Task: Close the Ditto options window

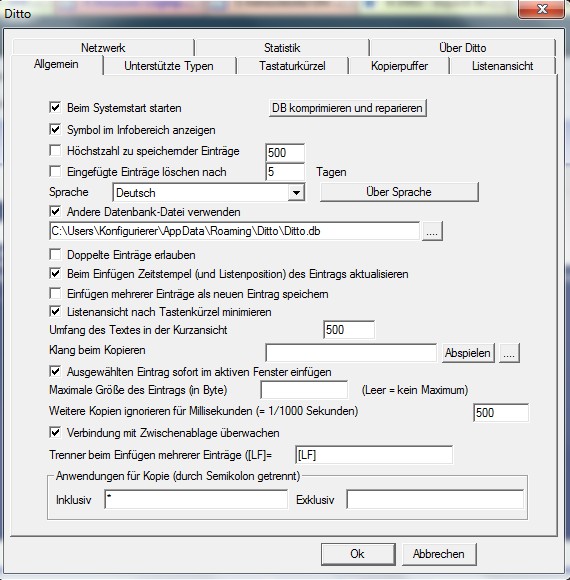Action: [x=542, y=9]
